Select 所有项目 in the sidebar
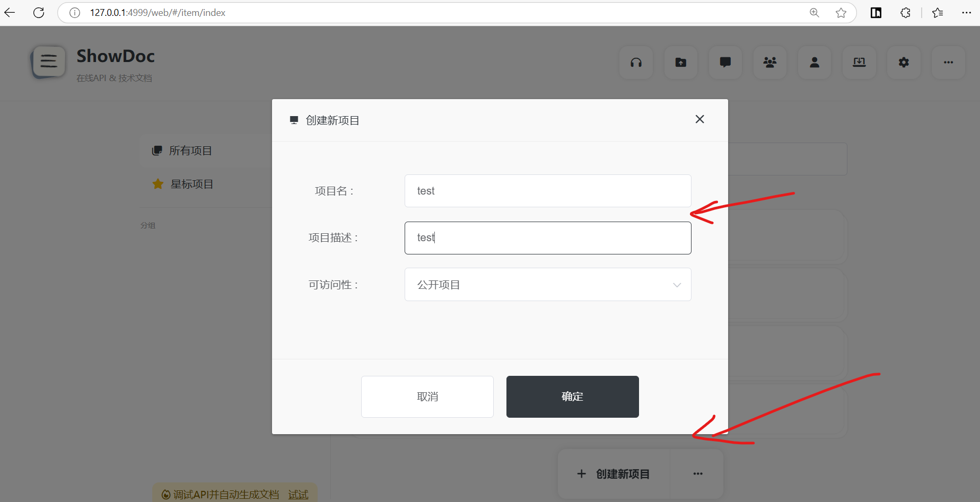Viewport: 980px width, 502px height. pos(190,151)
